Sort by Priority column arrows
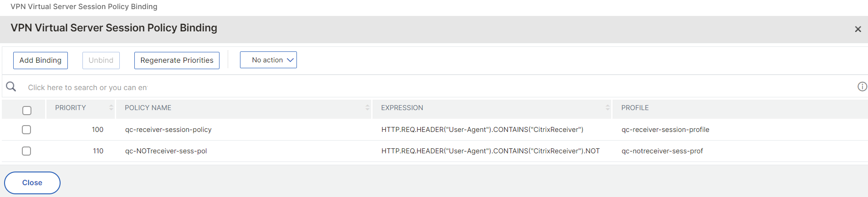Viewport: 868px width, 197px height. pyautogui.click(x=111, y=108)
